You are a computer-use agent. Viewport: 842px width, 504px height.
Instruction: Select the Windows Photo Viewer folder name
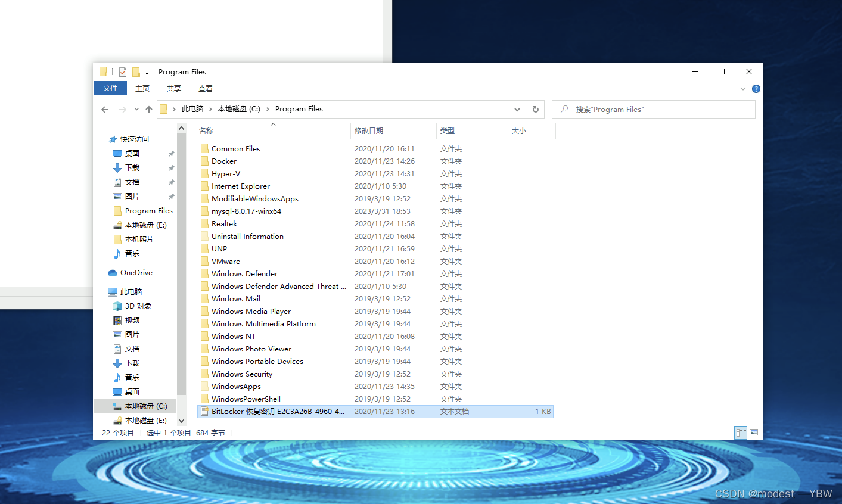click(251, 349)
